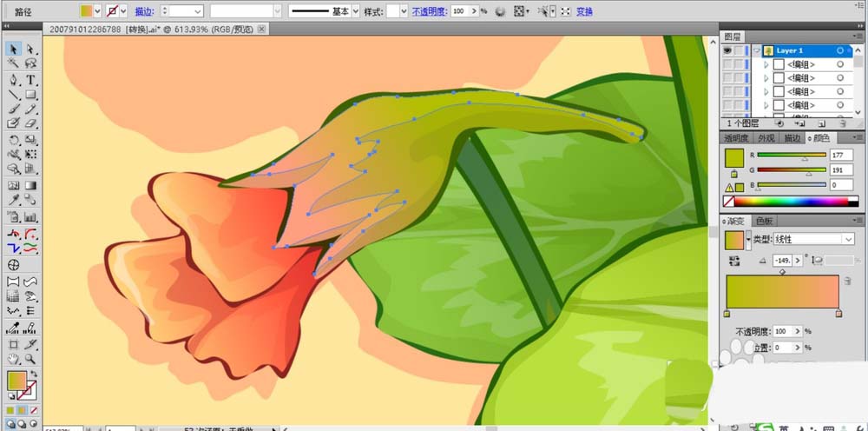The height and width of the screenshot is (431, 868).
Task: Select the Rotate tool
Action: click(14, 140)
